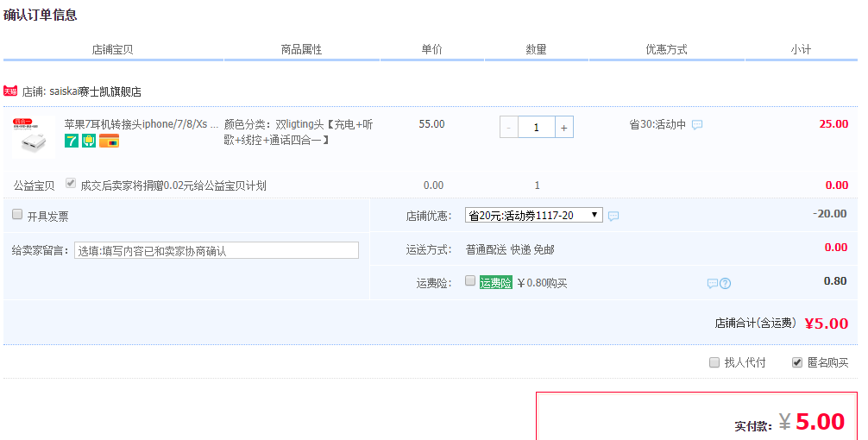
Task: Click the comment icon beside store coupon dropdown
Action: coord(613,216)
